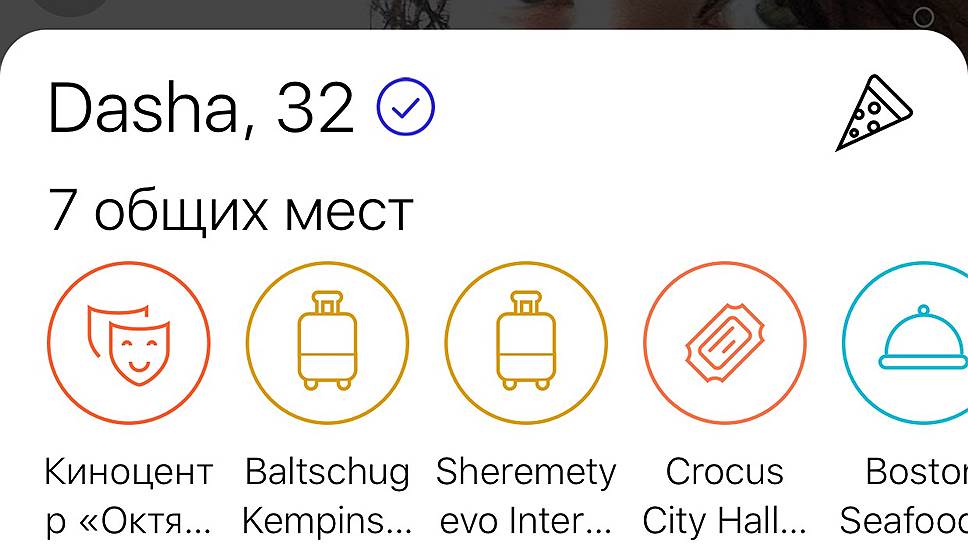Screen dimensions: 968x544
Task: Select the theater masks place icon
Action: pos(128,343)
